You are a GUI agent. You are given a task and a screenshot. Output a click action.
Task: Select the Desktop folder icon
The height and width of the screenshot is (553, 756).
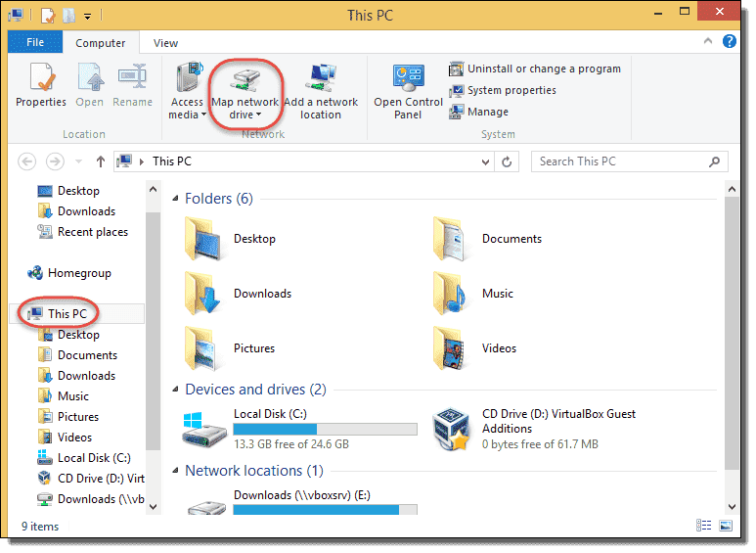(x=202, y=239)
